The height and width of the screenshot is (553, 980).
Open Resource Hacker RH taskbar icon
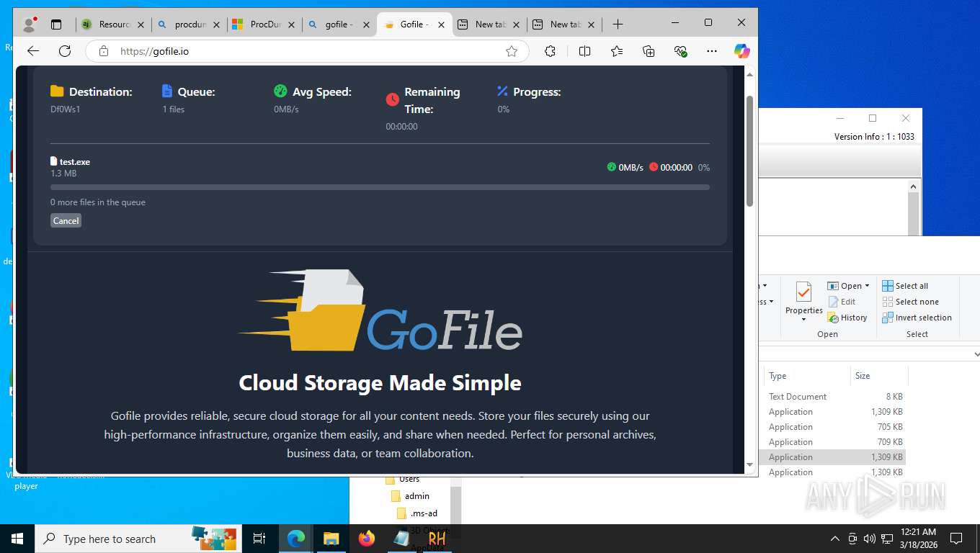click(x=437, y=539)
